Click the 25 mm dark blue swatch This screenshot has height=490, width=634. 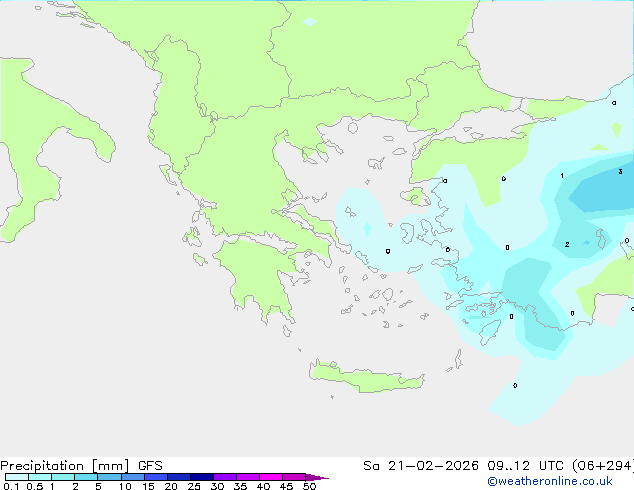tap(202, 477)
